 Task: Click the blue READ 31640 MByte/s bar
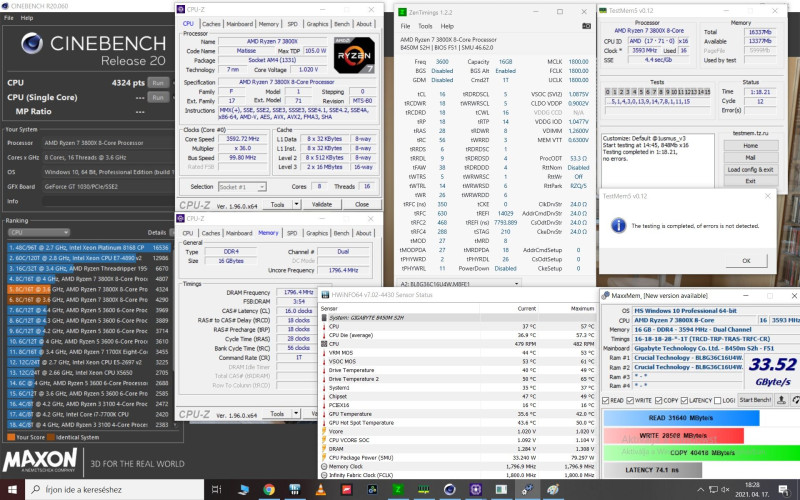681,418
